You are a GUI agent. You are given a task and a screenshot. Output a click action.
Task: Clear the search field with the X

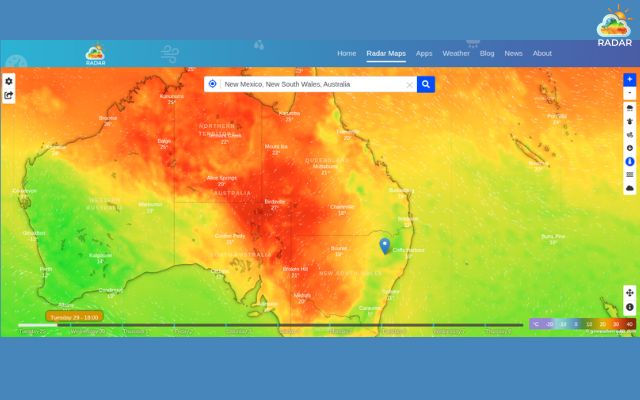[x=409, y=85]
